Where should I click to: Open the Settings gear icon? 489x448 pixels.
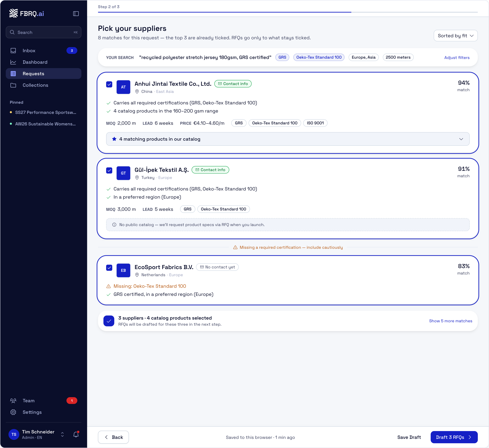(x=13, y=412)
